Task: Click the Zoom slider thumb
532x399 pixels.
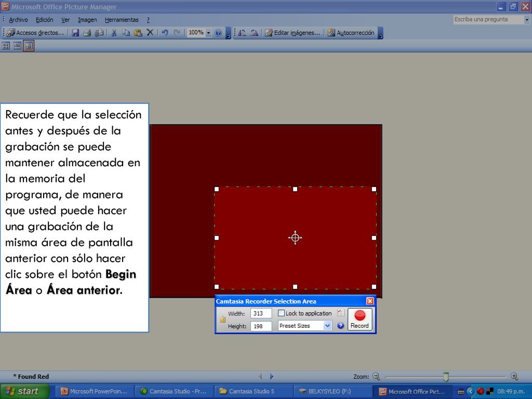Action: pos(446,377)
